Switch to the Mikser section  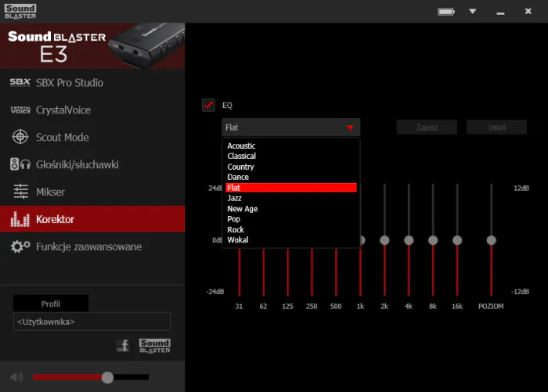pos(92,192)
